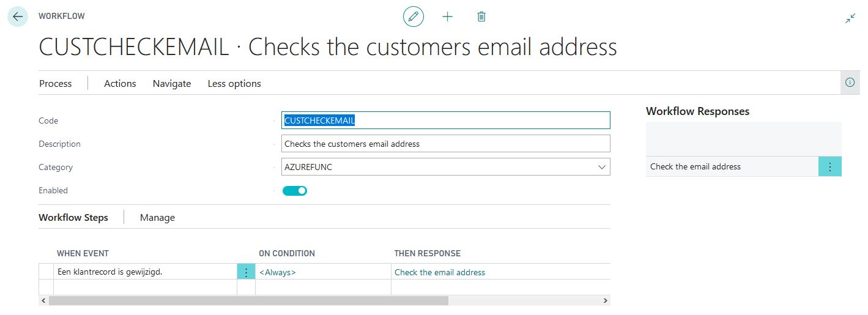Open the Actions menu

tap(120, 84)
